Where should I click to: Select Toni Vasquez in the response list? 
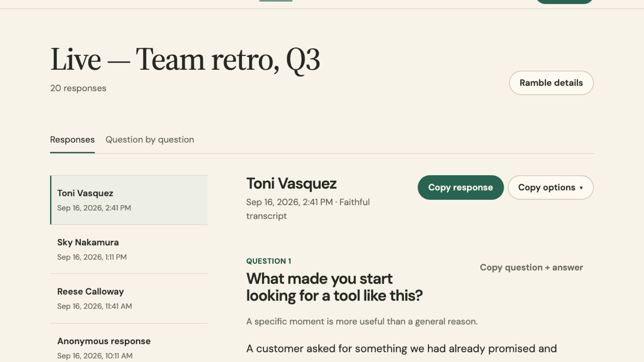(129, 200)
